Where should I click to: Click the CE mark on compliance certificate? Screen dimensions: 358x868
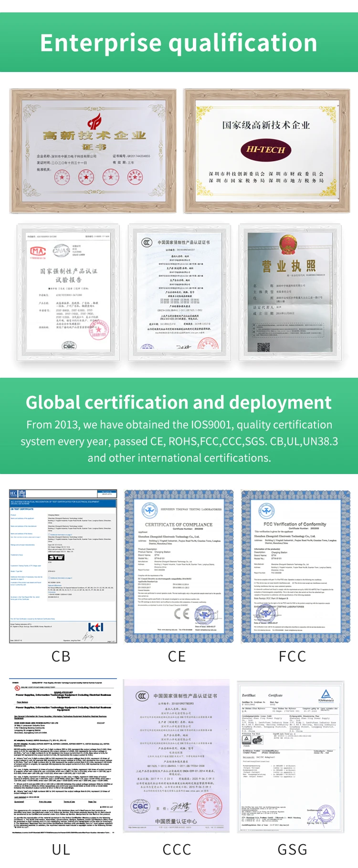click(x=182, y=613)
